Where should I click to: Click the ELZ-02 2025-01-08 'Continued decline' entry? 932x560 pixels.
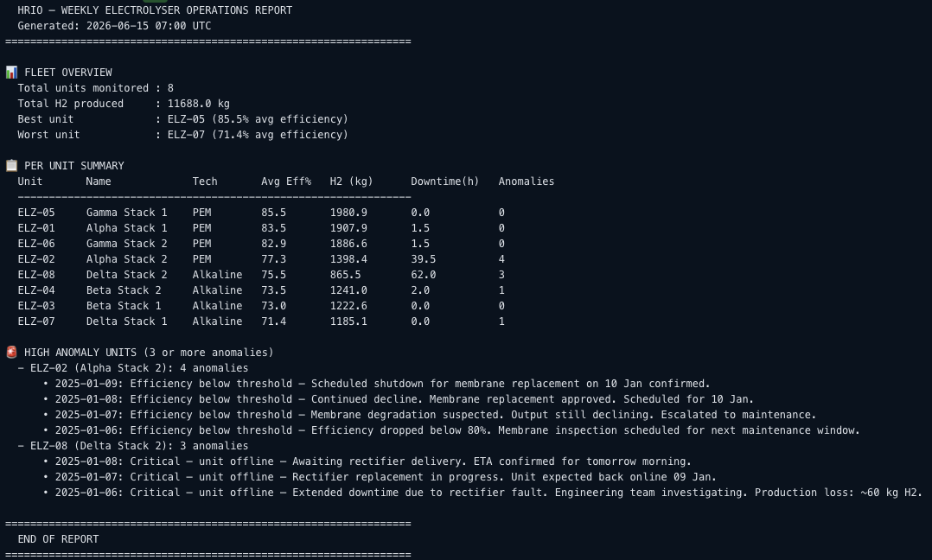[x=399, y=399]
